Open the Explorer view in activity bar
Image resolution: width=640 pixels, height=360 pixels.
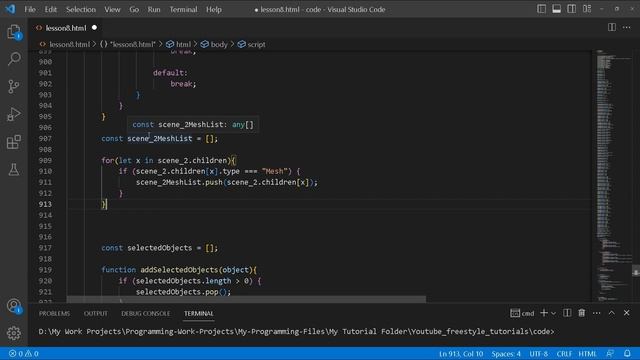click(x=13, y=32)
